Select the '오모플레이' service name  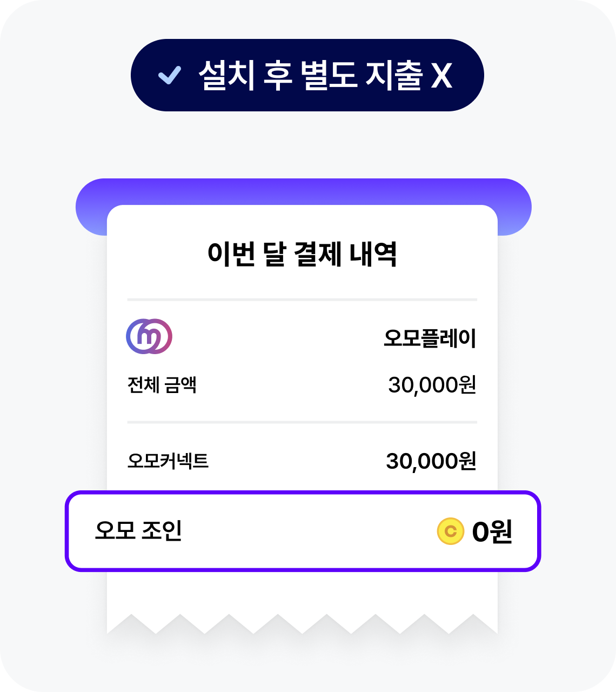pos(430,338)
